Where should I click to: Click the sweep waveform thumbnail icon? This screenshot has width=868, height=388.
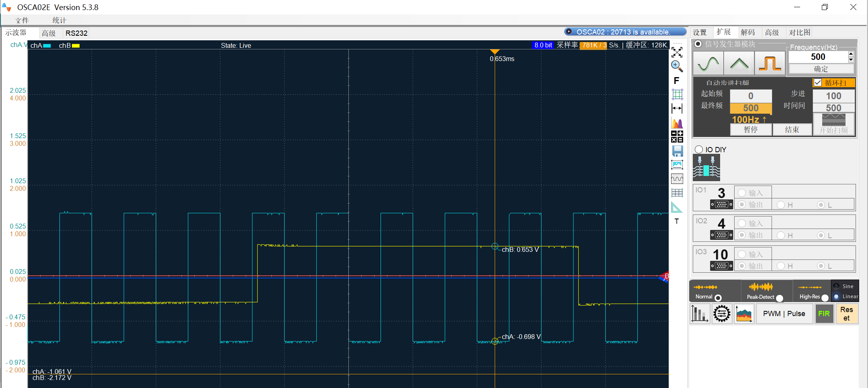coord(834,120)
